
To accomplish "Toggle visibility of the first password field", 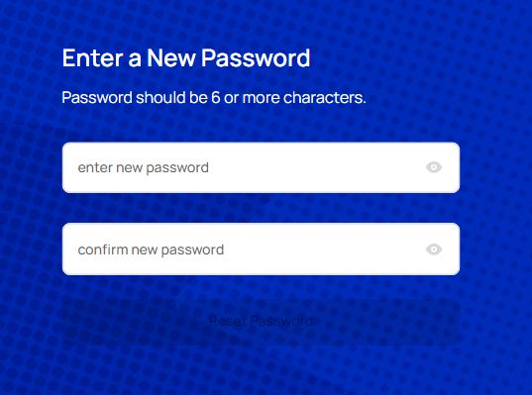I will tap(434, 167).
